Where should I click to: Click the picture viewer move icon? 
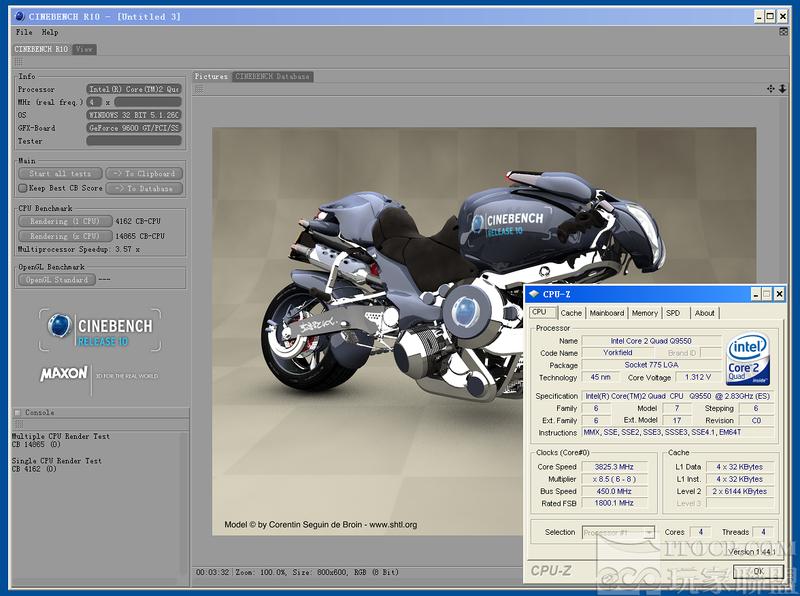(x=770, y=89)
